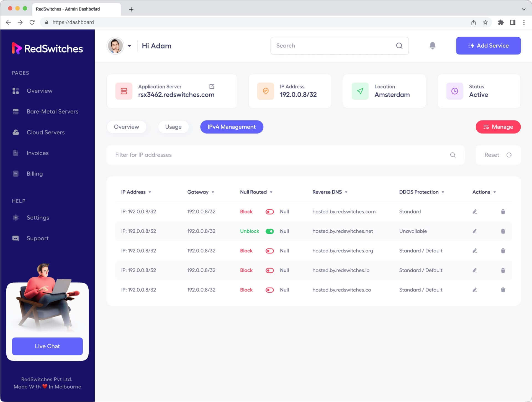Delete the hosted.by.redswitches.net row
The width and height of the screenshot is (532, 402).
tap(503, 231)
